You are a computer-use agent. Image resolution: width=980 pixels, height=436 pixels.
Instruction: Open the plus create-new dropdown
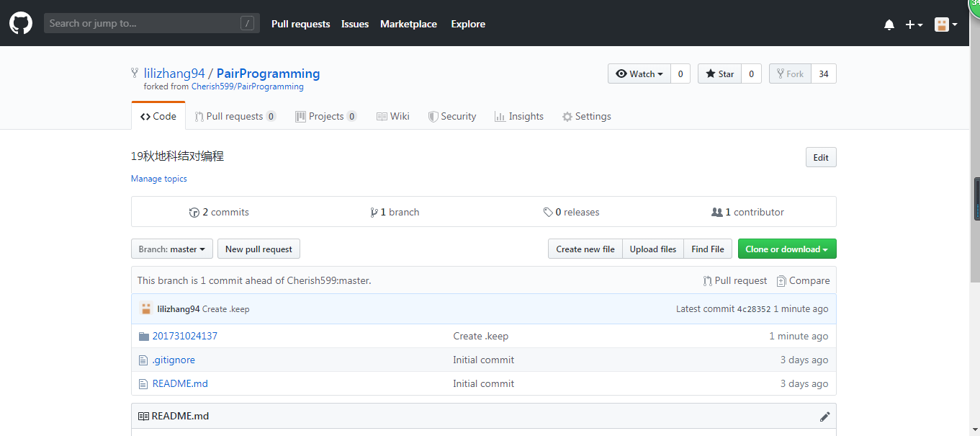pyautogui.click(x=914, y=25)
